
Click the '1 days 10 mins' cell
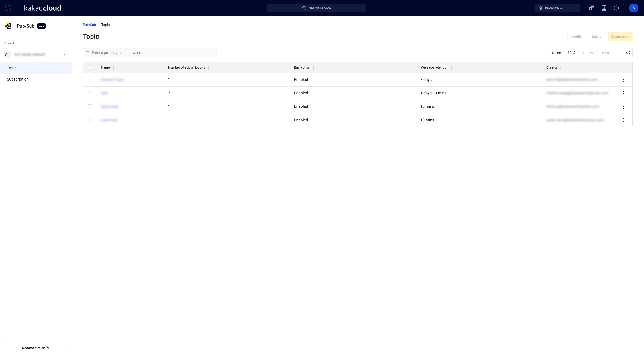[433, 93]
